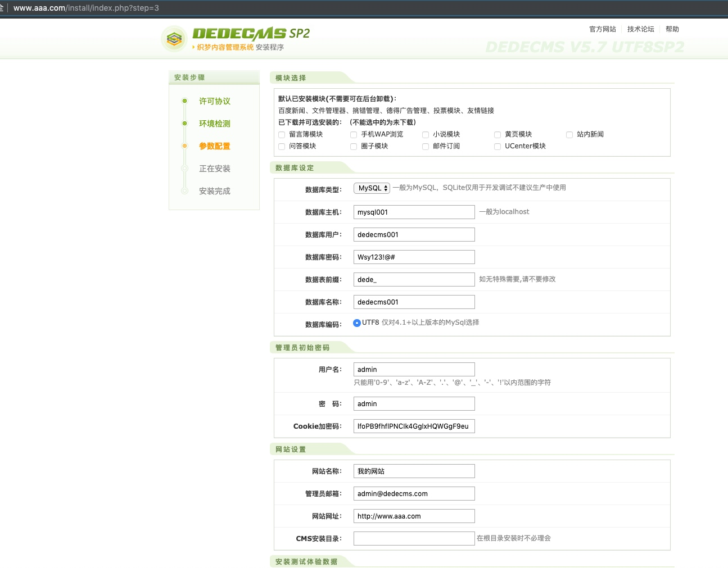This screenshot has width=728, height=568.
Task: Click the 网站设置 section heading
Action: click(291, 449)
